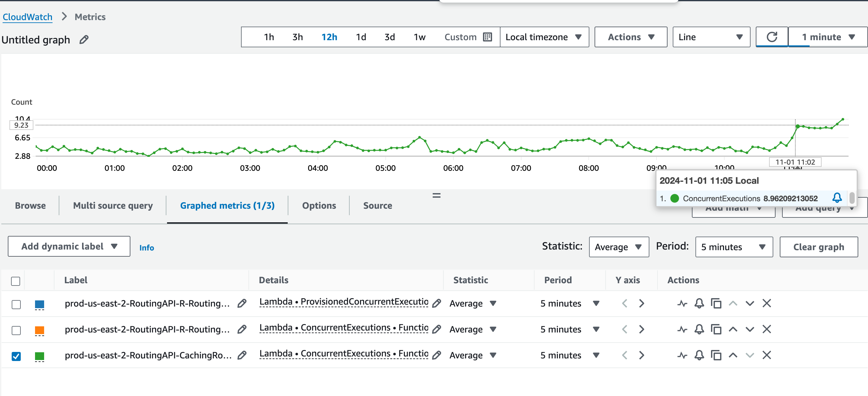Open the Browse tab
The height and width of the screenshot is (396, 868).
(x=30, y=205)
